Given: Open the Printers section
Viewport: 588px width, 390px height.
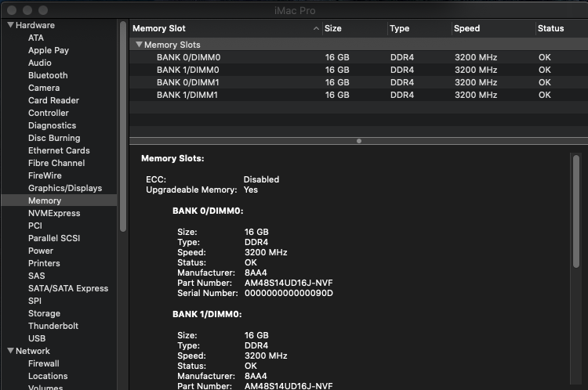Looking at the screenshot, I should pyautogui.click(x=44, y=263).
